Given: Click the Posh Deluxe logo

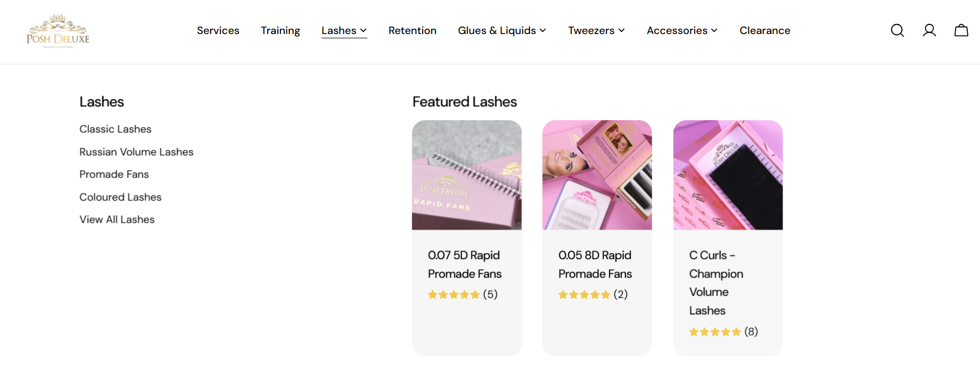Looking at the screenshot, I should (x=58, y=31).
